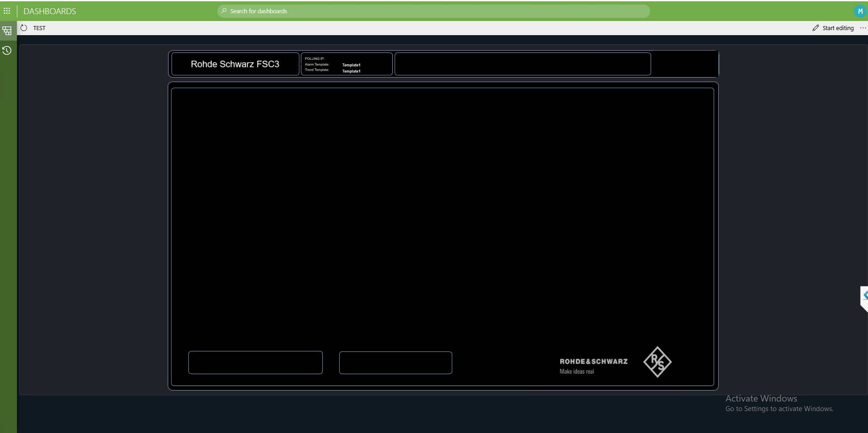Open the three-dots more options menu
868x433 pixels.
click(863, 28)
